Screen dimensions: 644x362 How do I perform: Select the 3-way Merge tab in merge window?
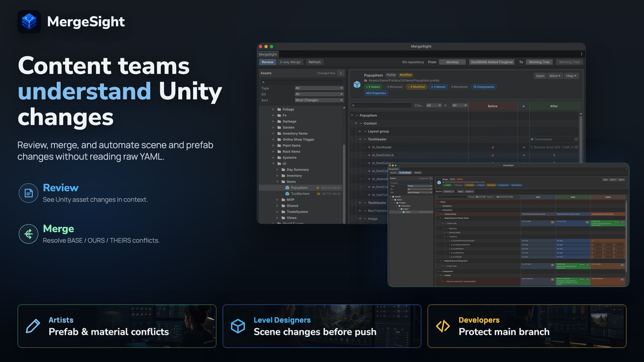click(405, 173)
